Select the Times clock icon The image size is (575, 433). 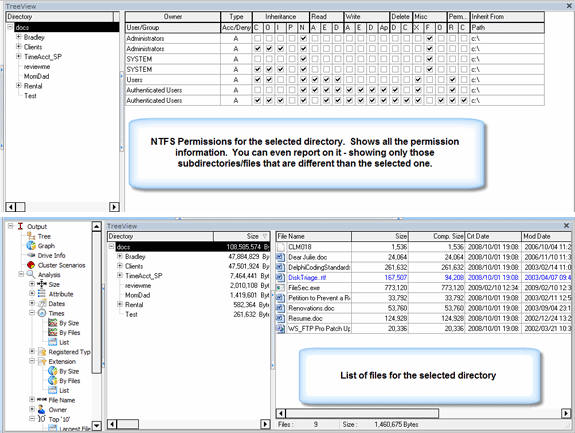pos(42,313)
